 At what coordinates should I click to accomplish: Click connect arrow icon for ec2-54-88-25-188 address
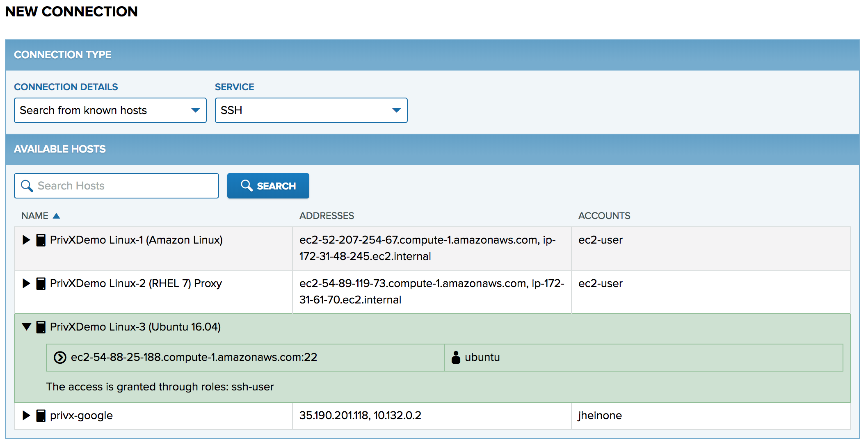click(x=60, y=358)
